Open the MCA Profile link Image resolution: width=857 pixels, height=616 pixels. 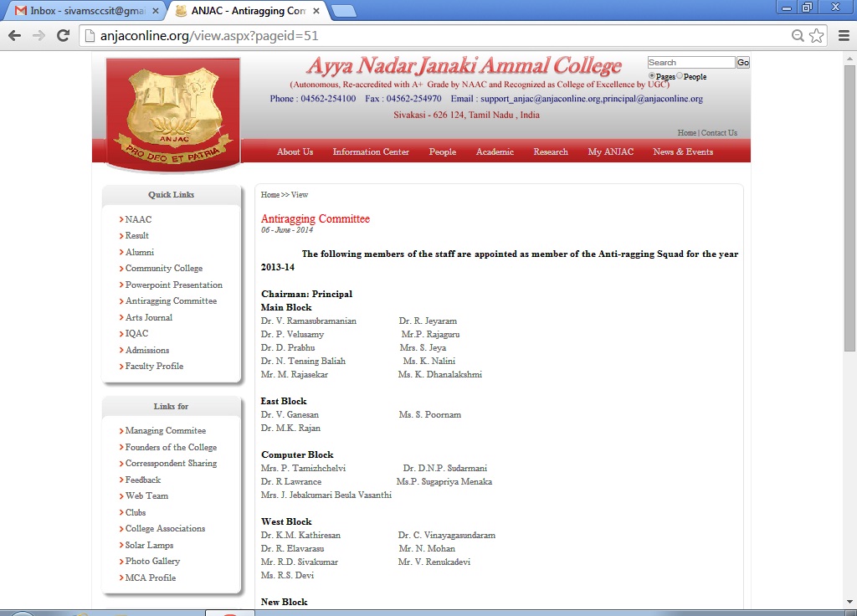(x=151, y=577)
